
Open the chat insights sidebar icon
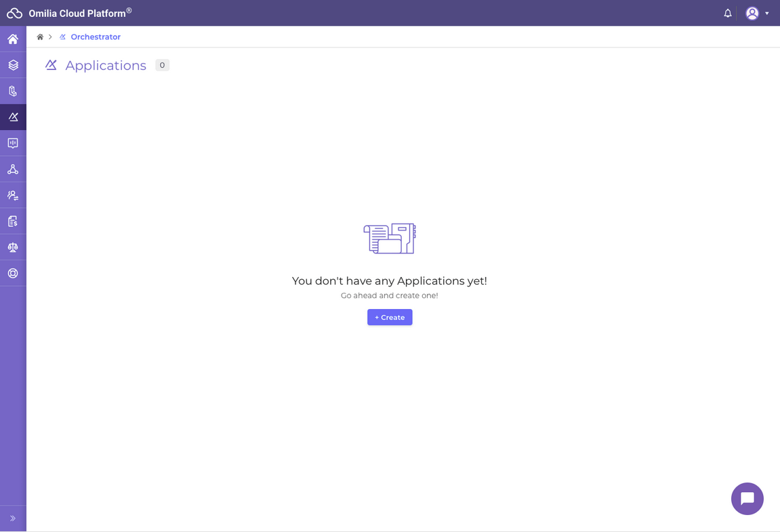point(13,143)
